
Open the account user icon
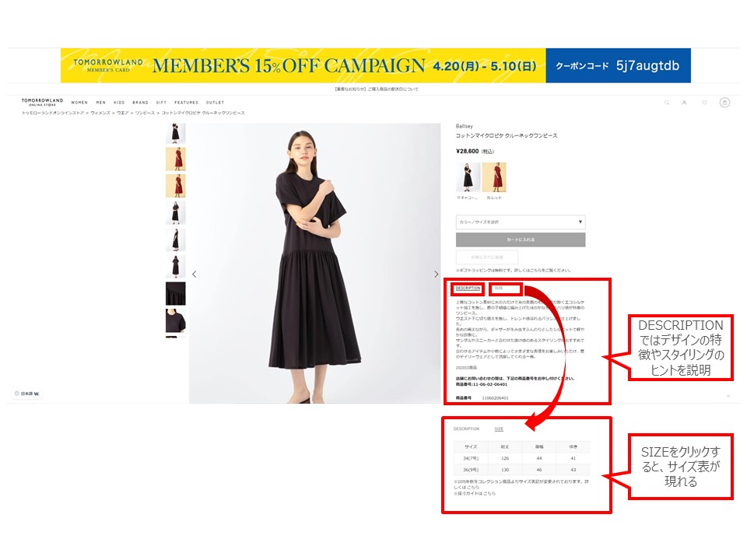[x=684, y=103]
